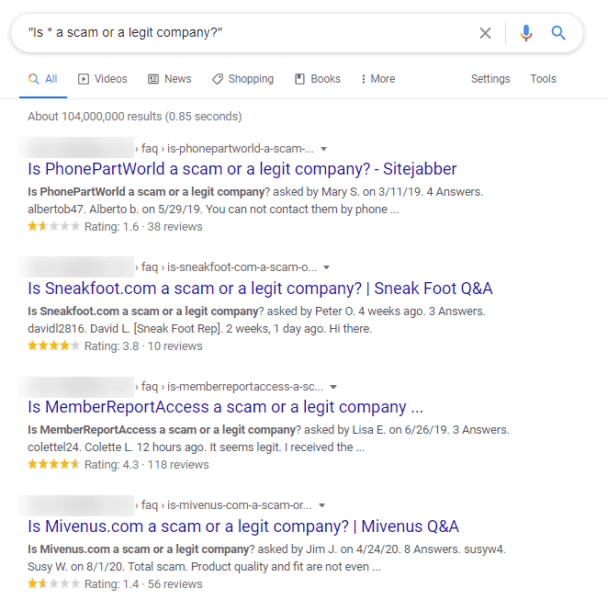Open dropdown arrow beside Mivenus URL
608x600 pixels.
(322, 506)
